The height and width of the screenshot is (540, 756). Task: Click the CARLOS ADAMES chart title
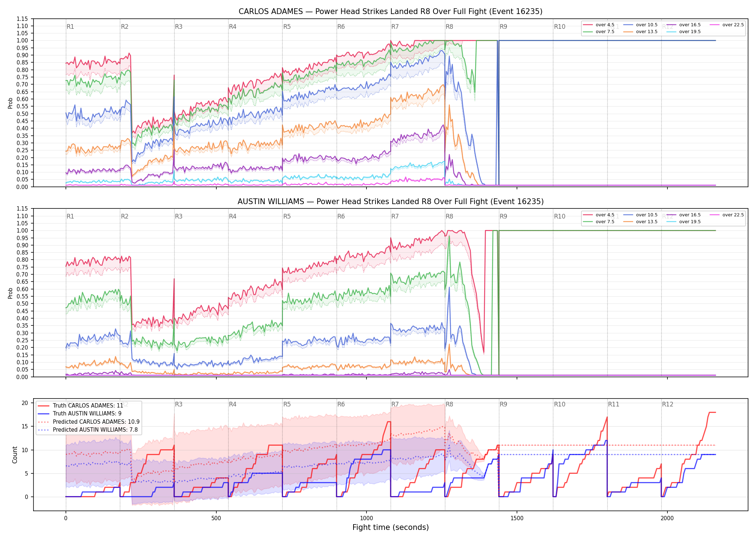coord(390,12)
